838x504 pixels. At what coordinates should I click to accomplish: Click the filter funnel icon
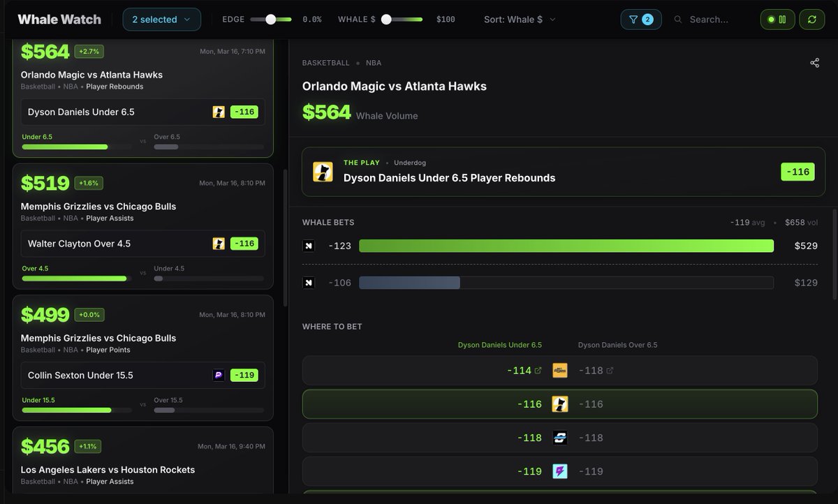pyautogui.click(x=633, y=20)
